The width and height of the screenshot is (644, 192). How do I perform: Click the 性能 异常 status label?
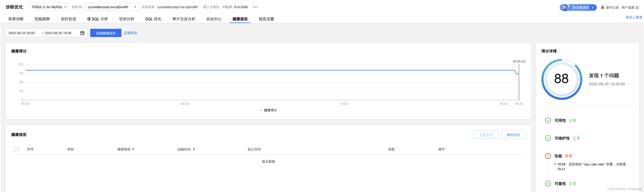pos(563,156)
